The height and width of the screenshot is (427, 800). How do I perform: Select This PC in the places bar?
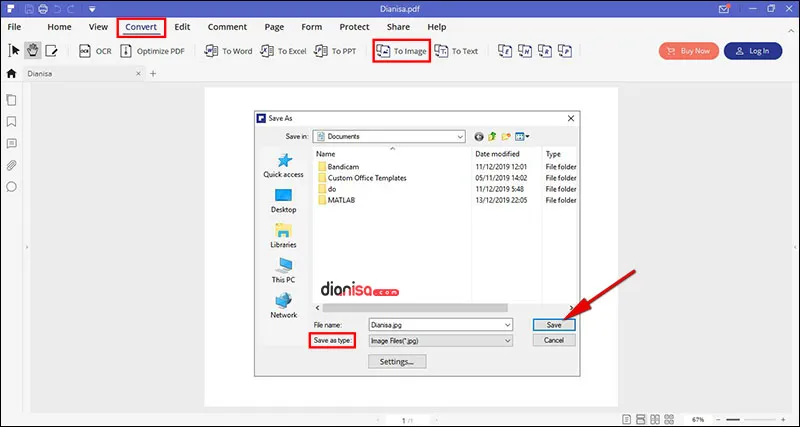click(283, 270)
